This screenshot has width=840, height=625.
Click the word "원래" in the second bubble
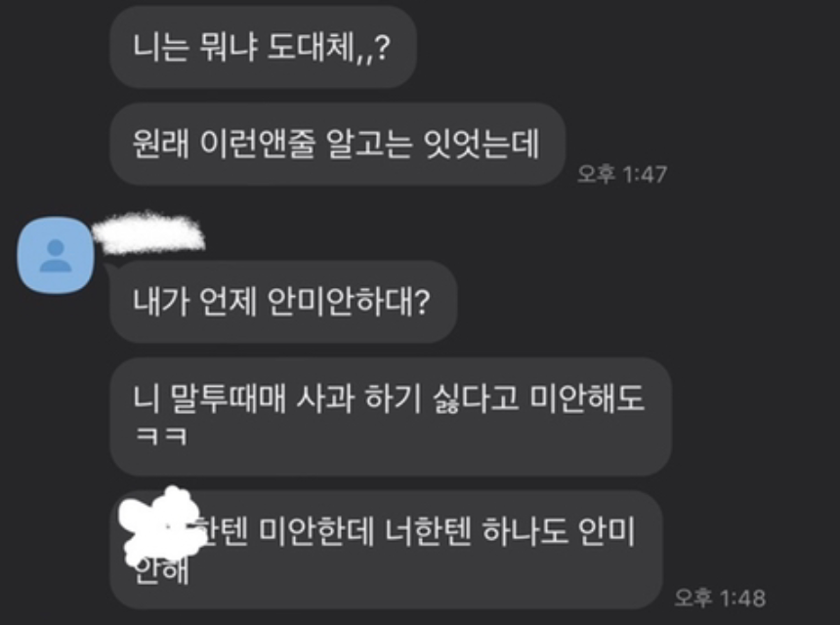click(161, 145)
